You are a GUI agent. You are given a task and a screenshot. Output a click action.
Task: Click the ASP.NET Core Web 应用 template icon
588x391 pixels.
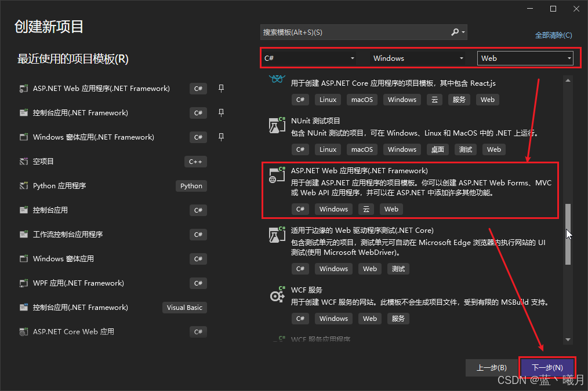tap(24, 332)
